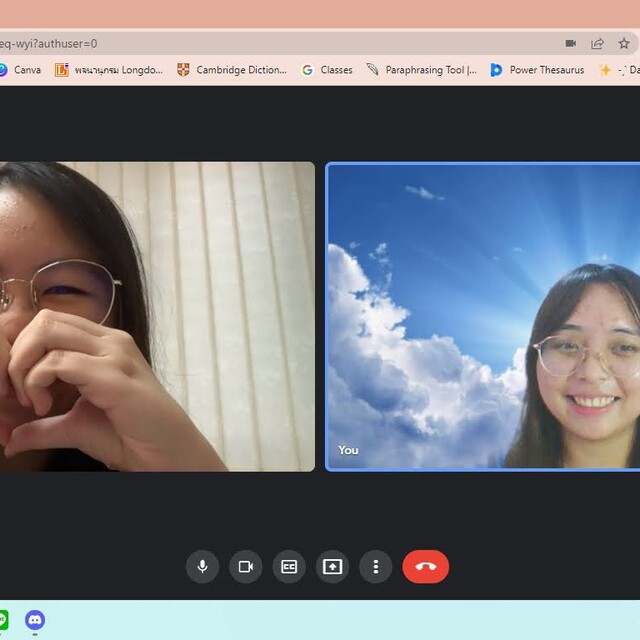Open Discord from the taskbar
Image resolution: width=640 pixels, height=640 pixels.
[35, 620]
